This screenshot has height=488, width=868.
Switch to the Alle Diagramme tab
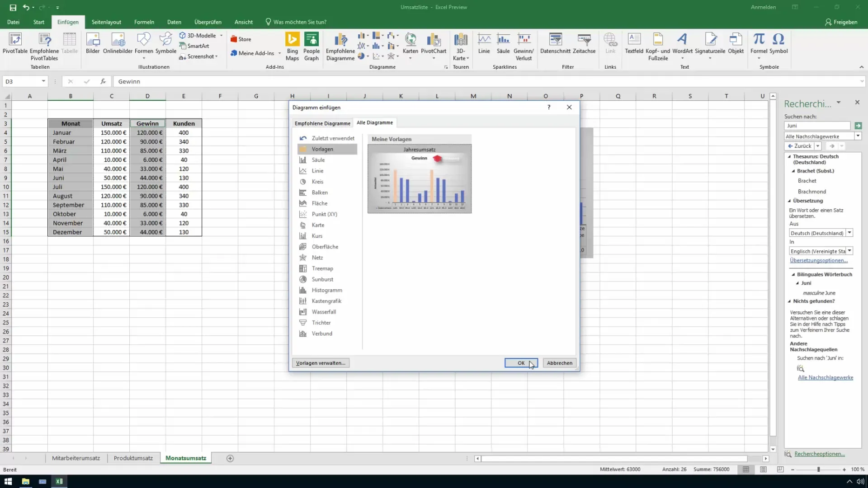point(374,123)
